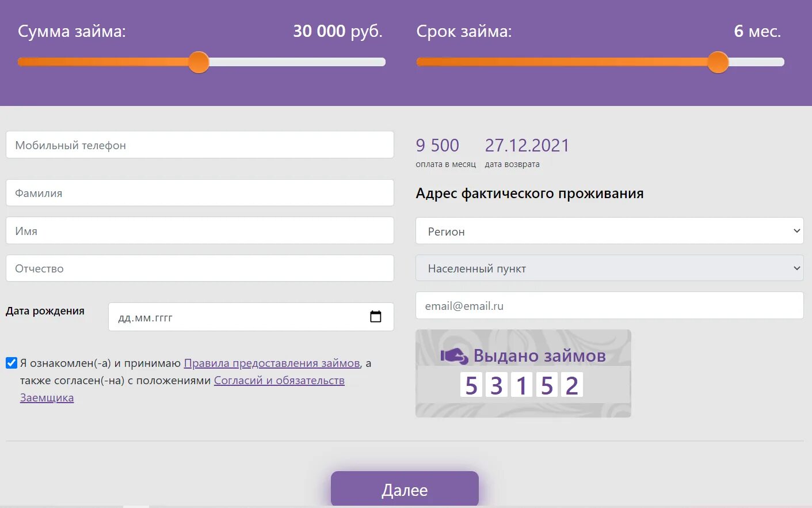Click the handshake icon beside Выдано займов
Image resolution: width=812 pixels, height=508 pixels.
pos(455,356)
